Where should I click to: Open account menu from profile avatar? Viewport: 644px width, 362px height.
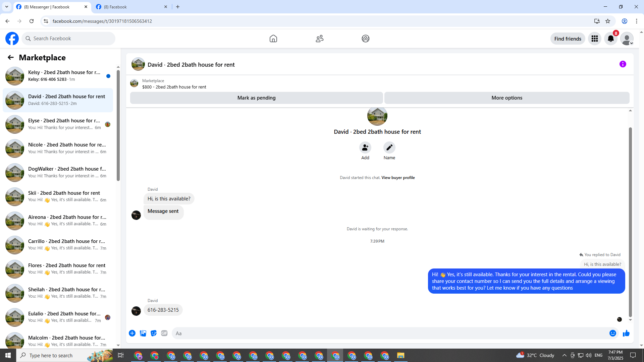(x=627, y=39)
